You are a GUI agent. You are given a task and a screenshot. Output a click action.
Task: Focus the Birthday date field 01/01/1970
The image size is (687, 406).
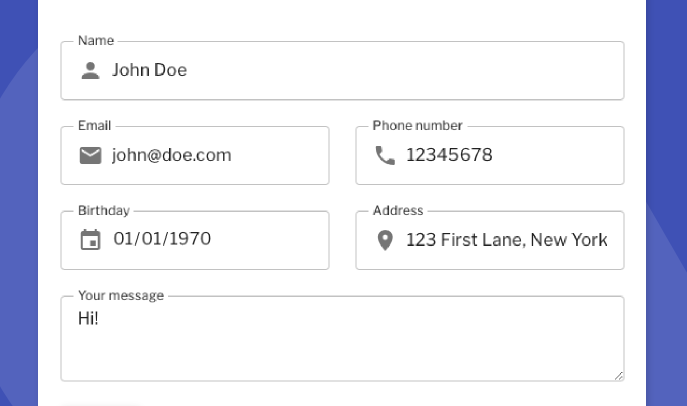click(x=200, y=240)
